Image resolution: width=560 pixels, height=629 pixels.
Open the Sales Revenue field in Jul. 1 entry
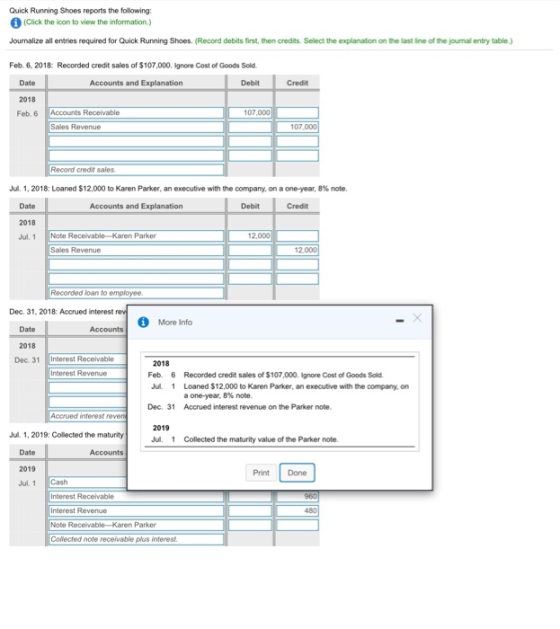136,250
